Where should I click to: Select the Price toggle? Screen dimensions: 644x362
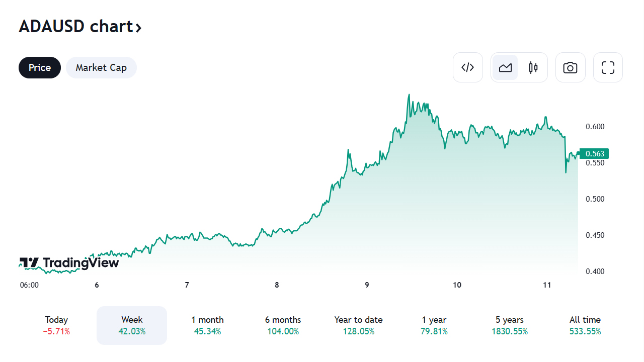click(x=40, y=67)
